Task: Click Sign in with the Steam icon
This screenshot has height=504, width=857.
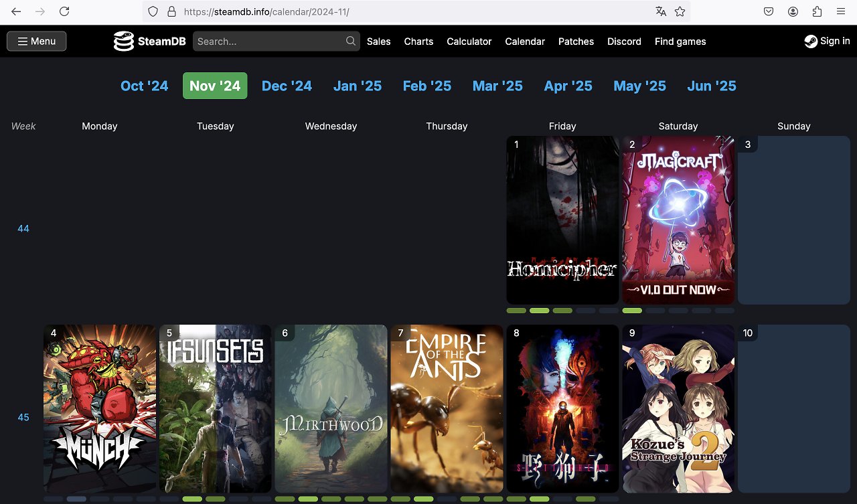Action: [828, 41]
